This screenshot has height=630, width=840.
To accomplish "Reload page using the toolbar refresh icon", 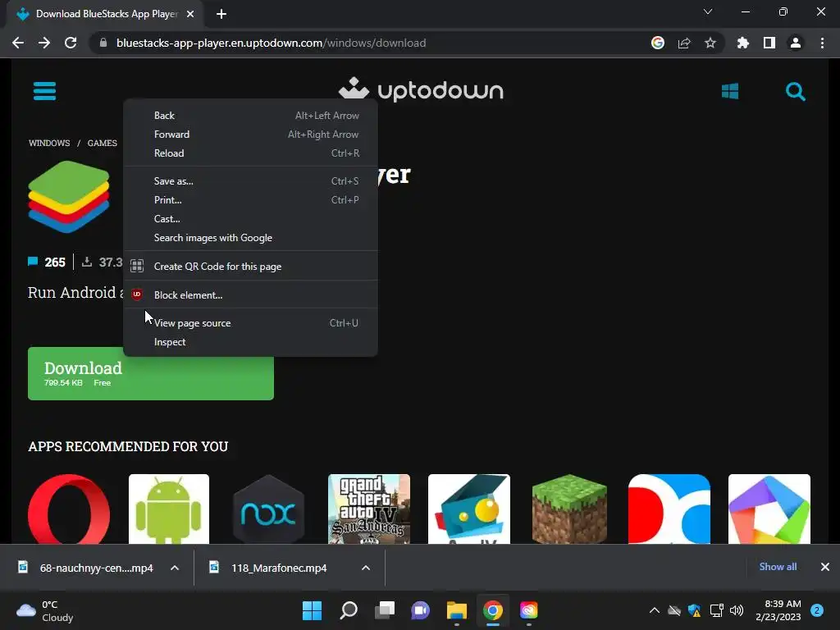I will 71,43.
